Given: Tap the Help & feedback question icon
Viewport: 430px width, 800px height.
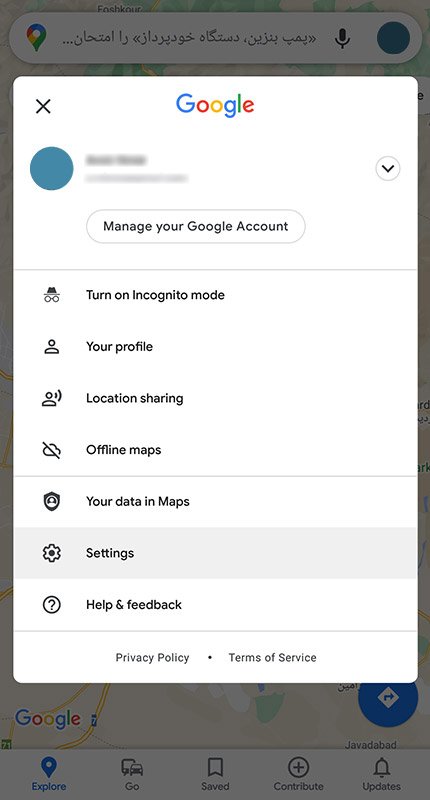Looking at the screenshot, I should pos(52,605).
